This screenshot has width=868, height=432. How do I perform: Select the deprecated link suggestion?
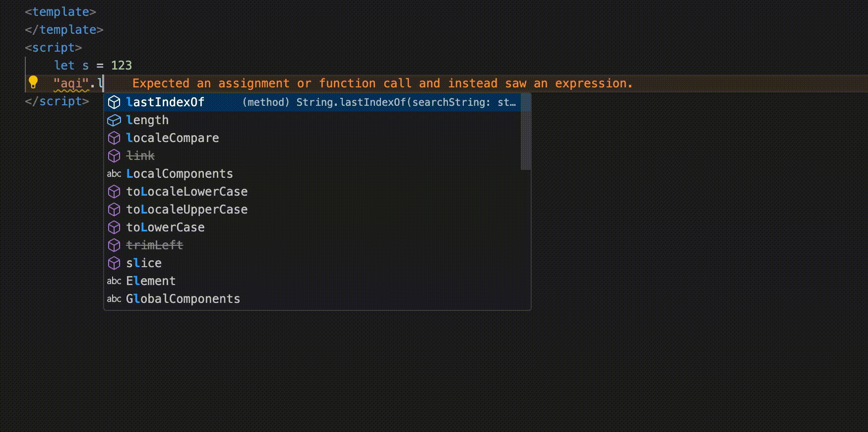[x=140, y=156]
